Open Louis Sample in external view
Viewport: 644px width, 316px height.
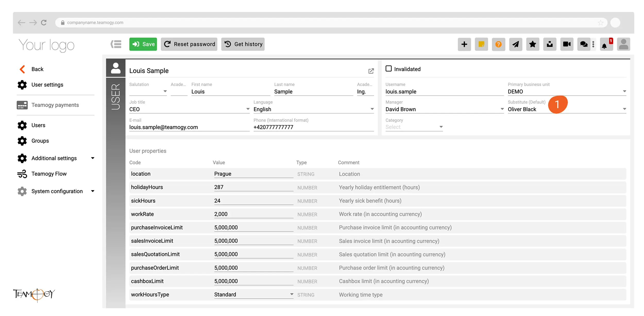click(371, 71)
